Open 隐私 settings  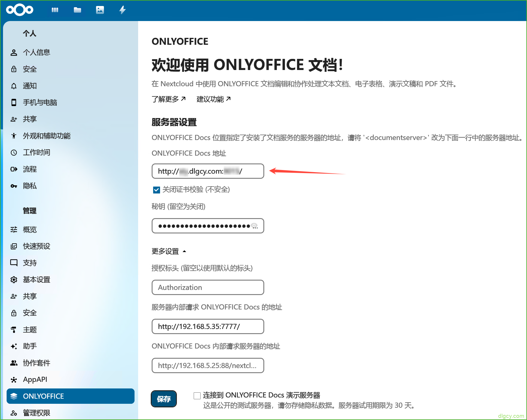click(71, 186)
